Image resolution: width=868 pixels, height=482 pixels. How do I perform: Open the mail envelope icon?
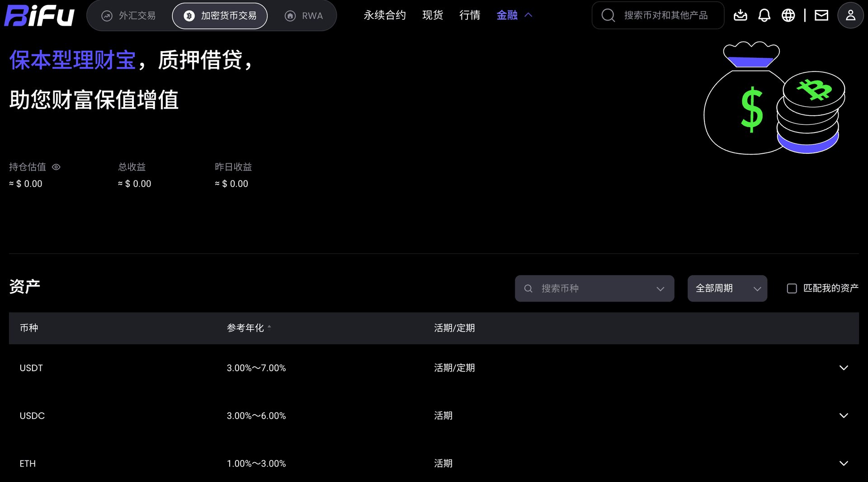click(821, 15)
